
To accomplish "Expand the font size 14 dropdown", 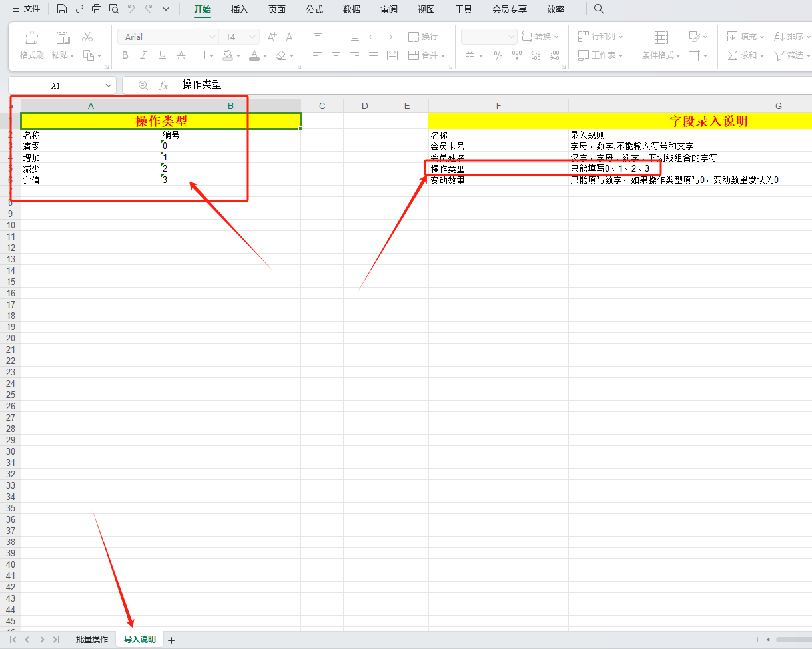I will tap(253, 37).
